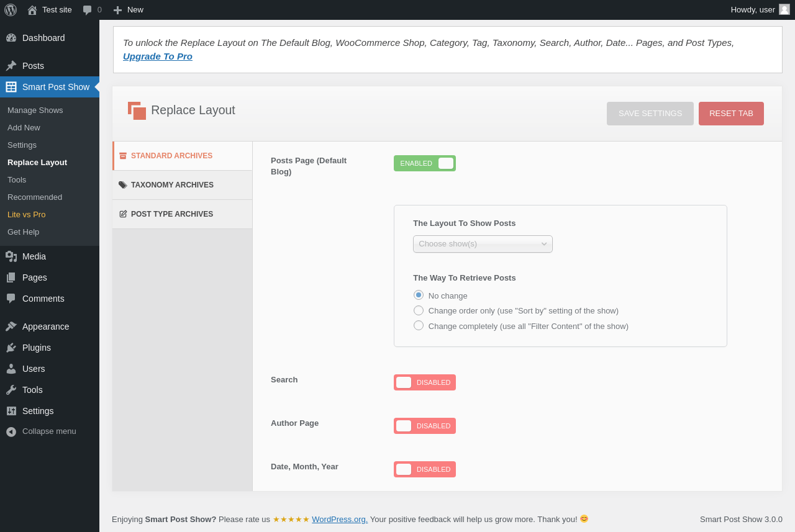The width and height of the screenshot is (795, 532).
Task: Click the Comments icon in sidebar
Action: [x=11, y=299]
